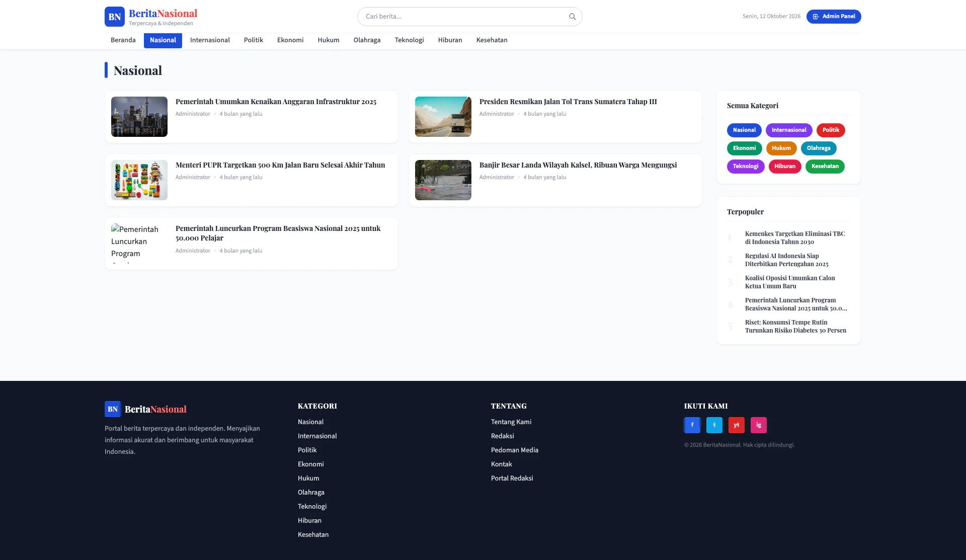Viewport: 966px width, 560px height.
Task: Open popular item Pemerintah Luncurkan Program Beasiswa
Action: (x=796, y=304)
